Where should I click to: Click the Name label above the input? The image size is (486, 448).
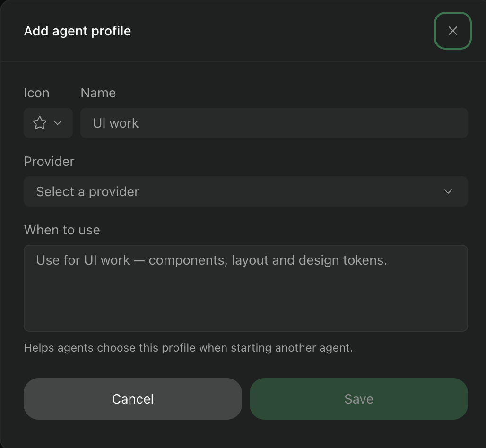coord(98,93)
